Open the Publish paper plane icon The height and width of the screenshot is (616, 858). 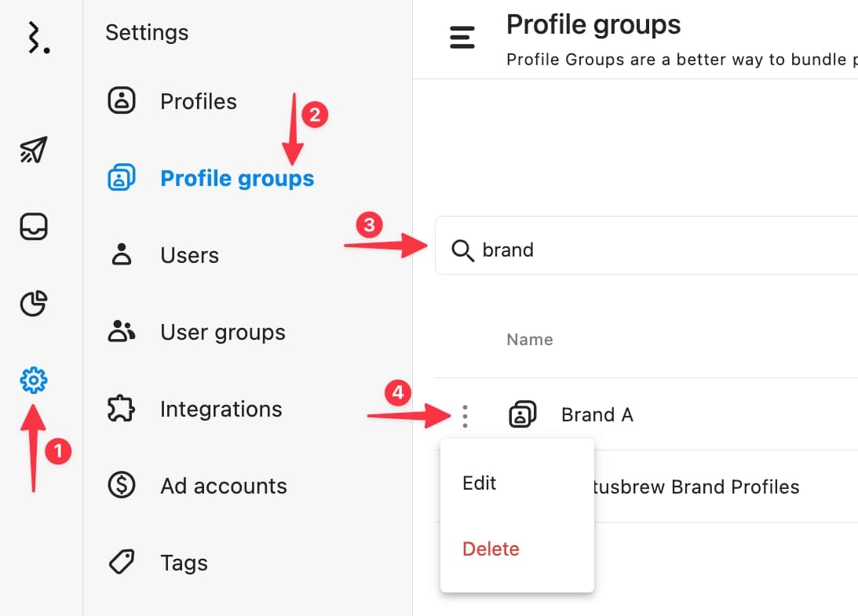click(34, 150)
